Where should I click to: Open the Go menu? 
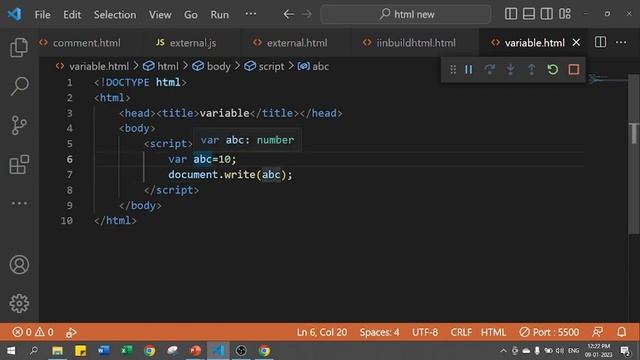click(x=191, y=15)
